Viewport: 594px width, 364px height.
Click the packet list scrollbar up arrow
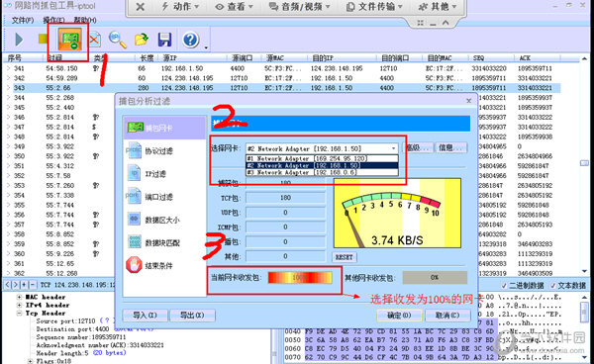[584, 58]
